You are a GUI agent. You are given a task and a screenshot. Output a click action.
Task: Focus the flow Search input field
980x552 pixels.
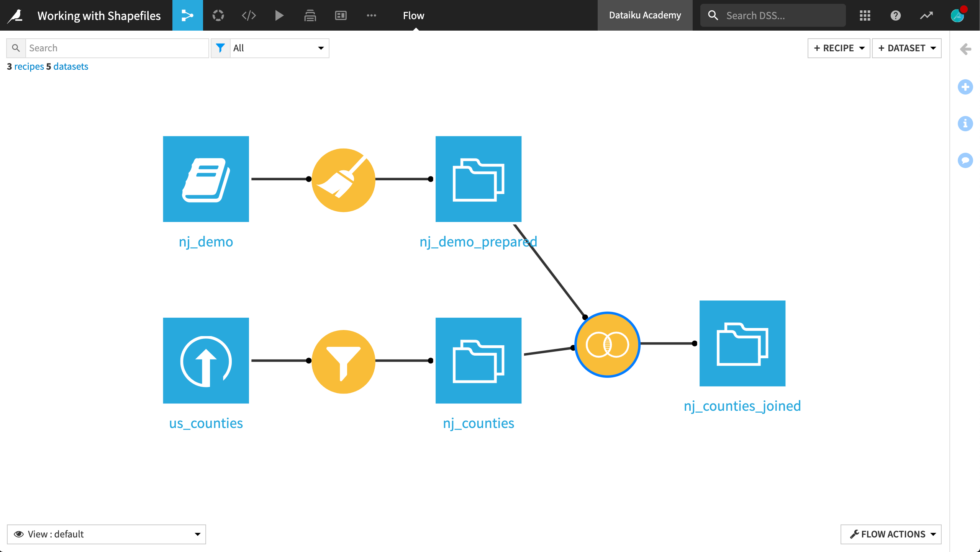pyautogui.click(x=117, y=48)
